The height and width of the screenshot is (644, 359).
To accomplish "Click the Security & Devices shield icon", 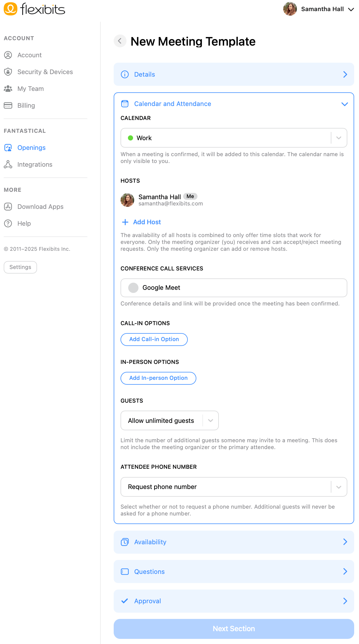I will click(x=8, y=72).
